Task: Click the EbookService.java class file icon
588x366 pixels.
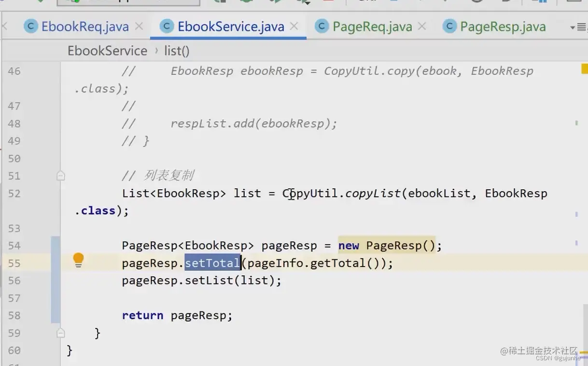Action: pyautogui.click(x=167, y=26)
